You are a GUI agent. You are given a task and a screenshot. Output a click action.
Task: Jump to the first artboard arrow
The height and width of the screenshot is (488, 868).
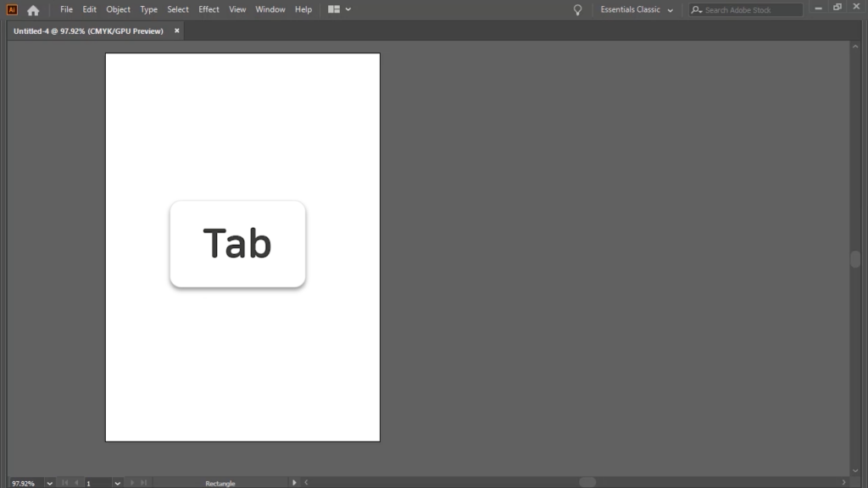[x=65, y=483]
